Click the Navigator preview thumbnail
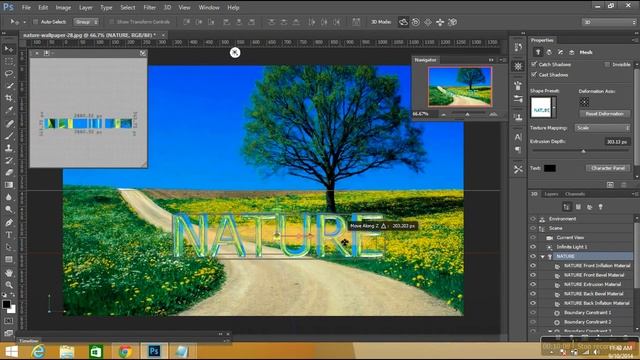The height and width of the screenshot is (360, 640). coord(460,87)
